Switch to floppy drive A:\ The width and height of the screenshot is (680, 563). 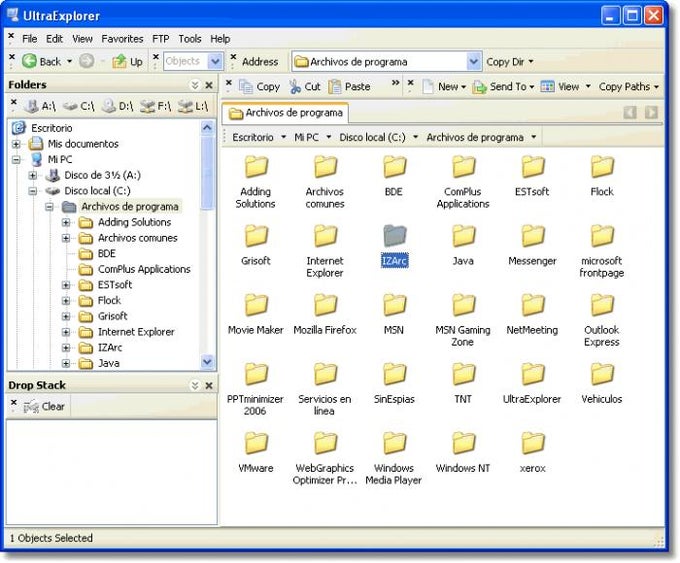[39, 106]
